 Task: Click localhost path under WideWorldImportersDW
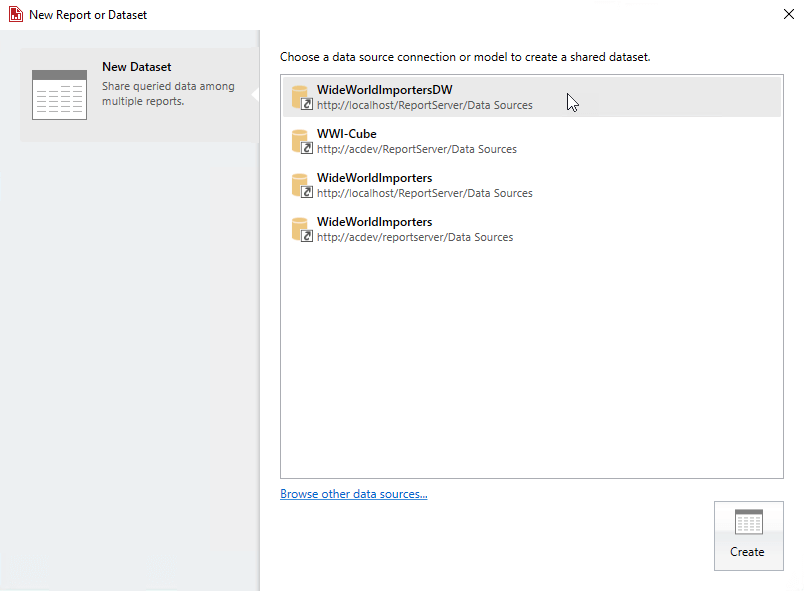pos(425,105)
